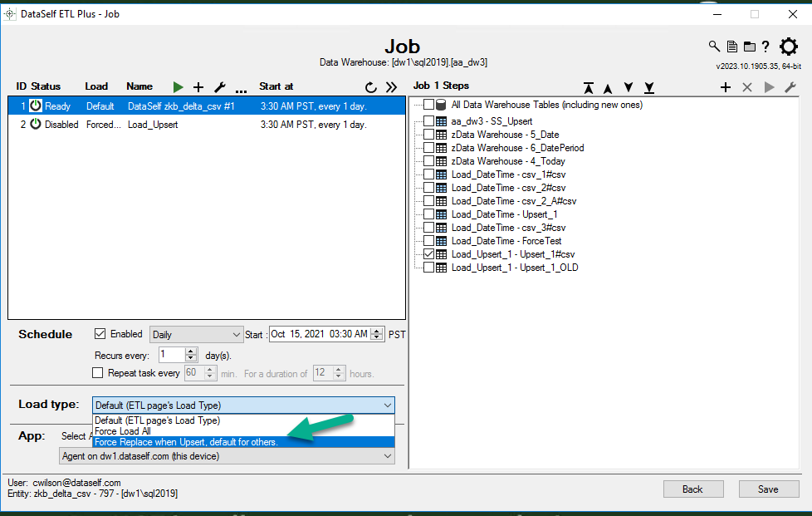Click the refresh jobs list icon
812x516 pixels.
click(x=371, y=86)
